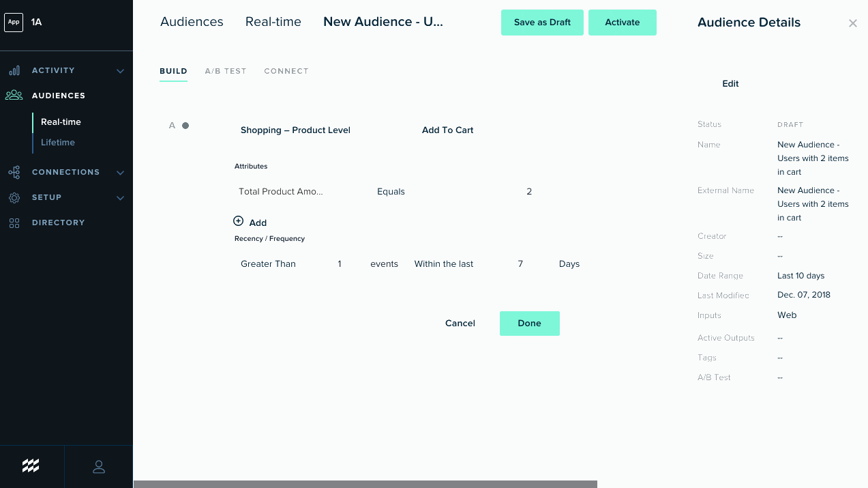
Task: Click the Directory grid icon
Action: tap(14, 223)
